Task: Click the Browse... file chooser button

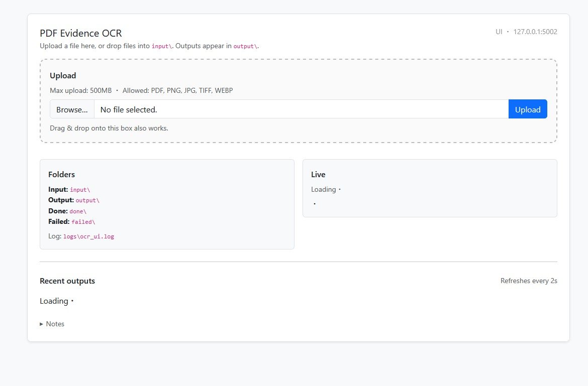Action: click(72, 109)
